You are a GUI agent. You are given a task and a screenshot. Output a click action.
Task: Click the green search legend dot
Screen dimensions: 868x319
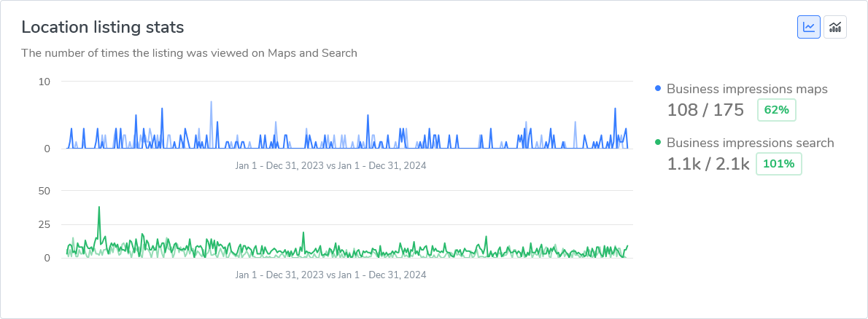pyautogui.click(x=658, y=143)
